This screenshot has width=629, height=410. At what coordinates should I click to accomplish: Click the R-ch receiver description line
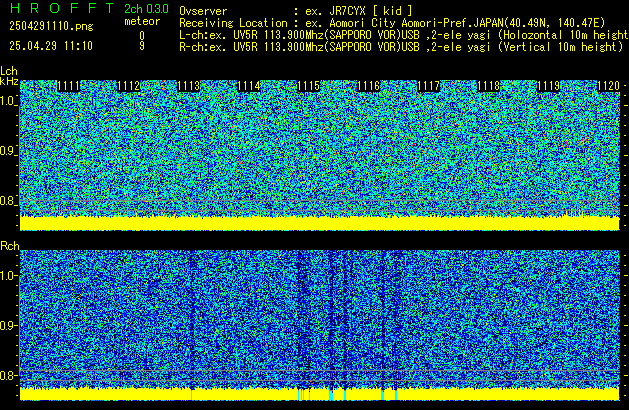pos(401,47)
